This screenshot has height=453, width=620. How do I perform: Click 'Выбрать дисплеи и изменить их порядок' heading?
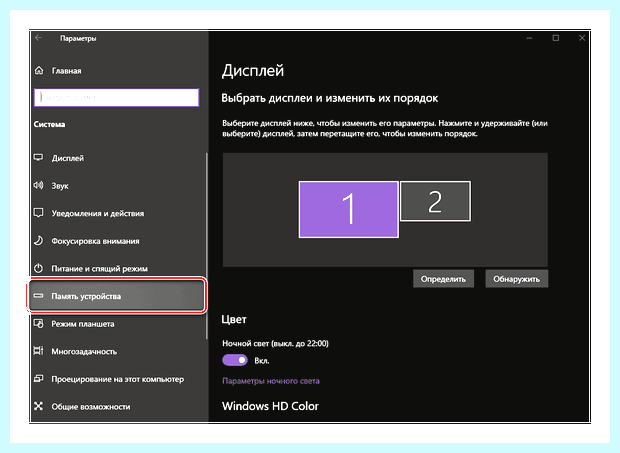[330, 98]
